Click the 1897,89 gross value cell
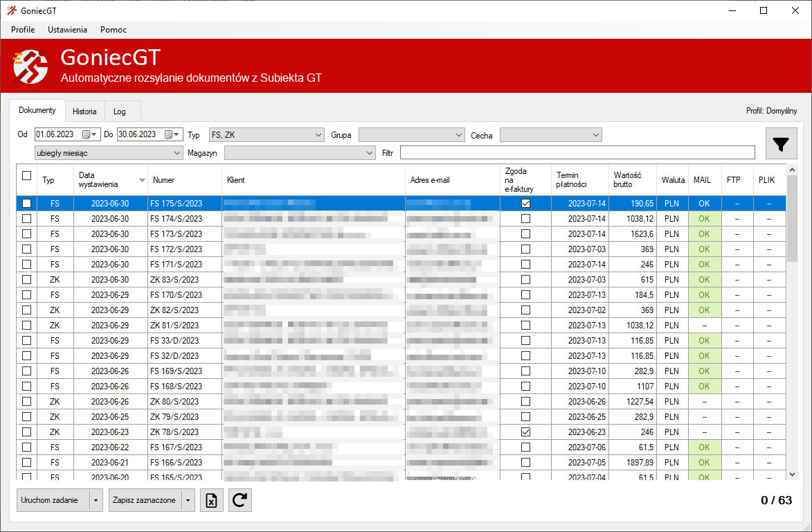The height and width of the screenshot is (532, 812). click(x=632, y=463)
